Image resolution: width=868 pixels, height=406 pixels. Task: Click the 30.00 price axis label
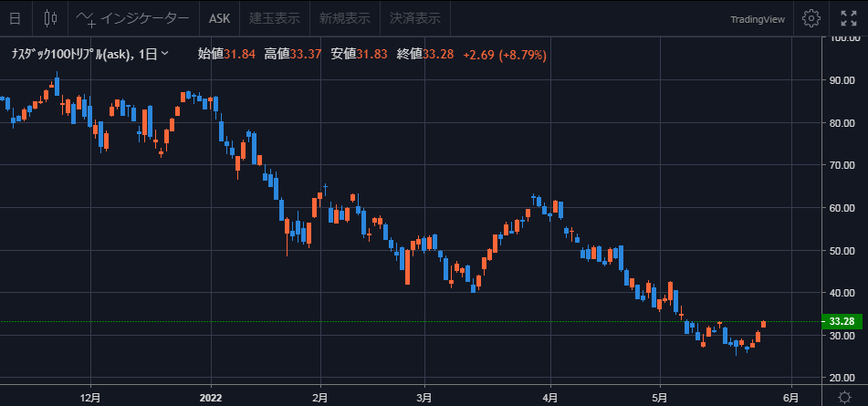pos(842,335)
